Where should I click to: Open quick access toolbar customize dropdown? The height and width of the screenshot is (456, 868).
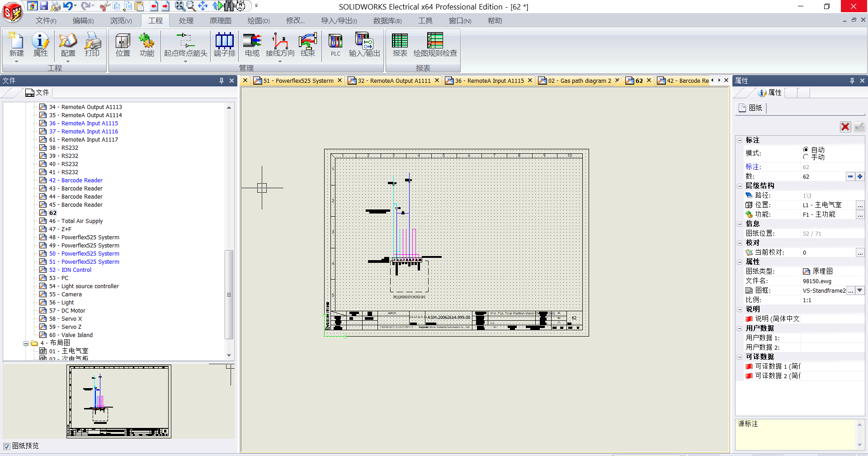tap(256, 6)
